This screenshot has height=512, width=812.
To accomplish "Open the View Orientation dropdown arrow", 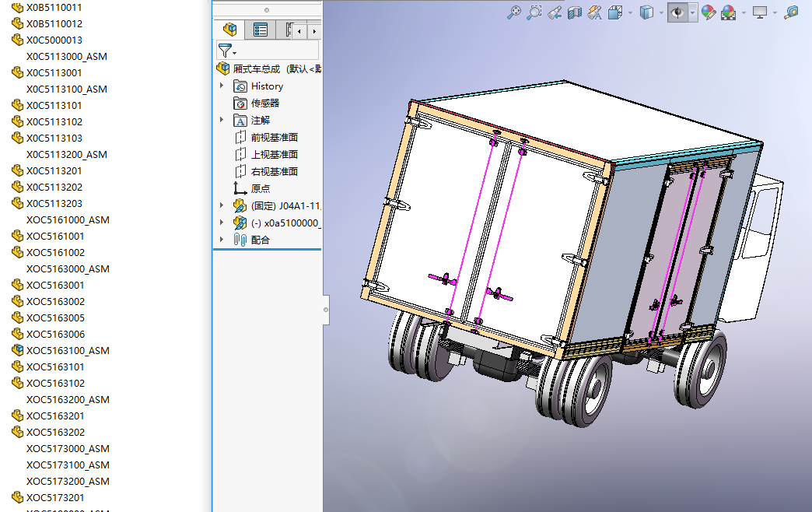I will (x=630, y=12).
